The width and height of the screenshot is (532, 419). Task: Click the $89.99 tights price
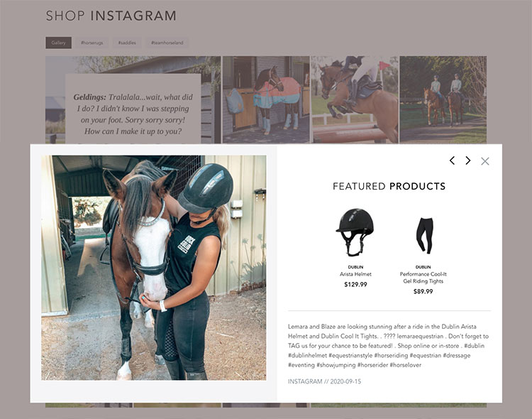coord(423,292)
